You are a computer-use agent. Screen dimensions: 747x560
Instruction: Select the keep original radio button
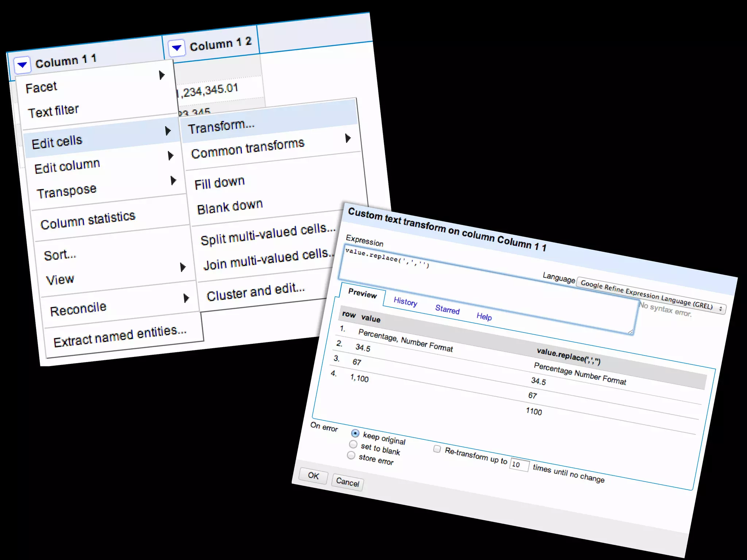click(355, 433)
